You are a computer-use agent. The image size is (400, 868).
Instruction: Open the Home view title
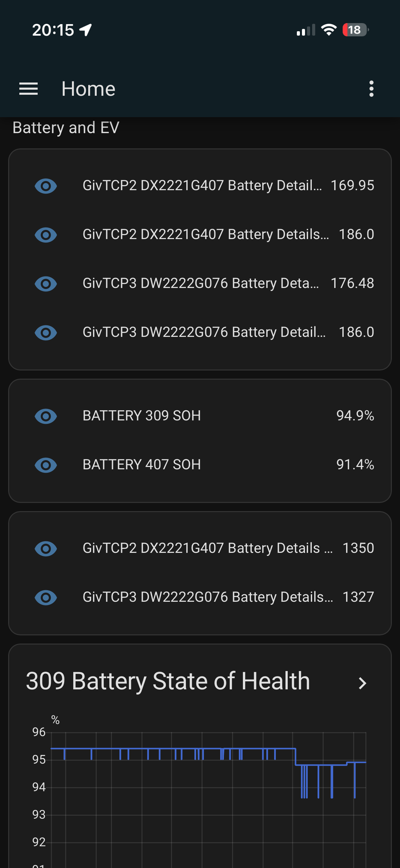pos(89,89)
